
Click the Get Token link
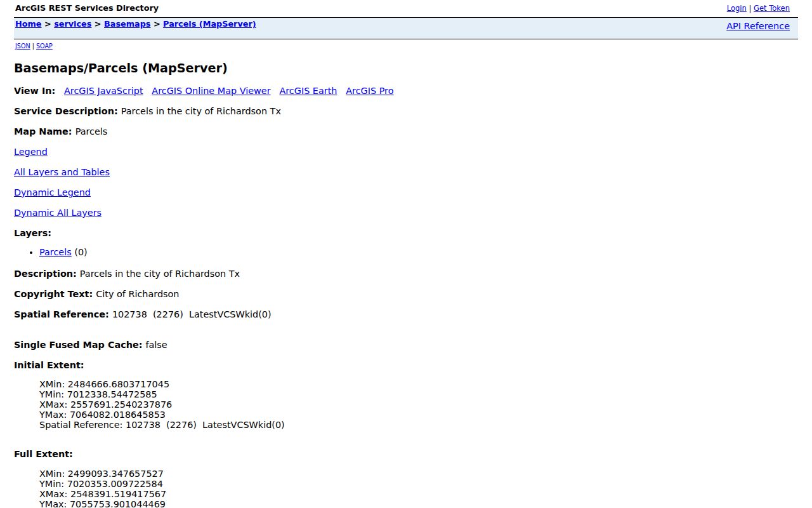tap(771, 8)
